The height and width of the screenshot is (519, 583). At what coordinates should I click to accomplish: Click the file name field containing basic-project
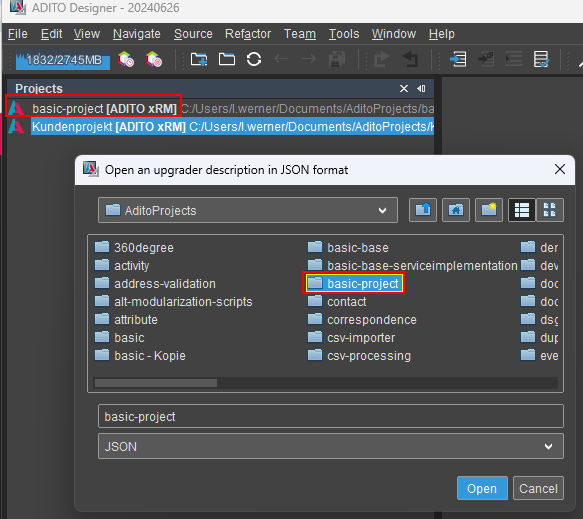(331, 416)
